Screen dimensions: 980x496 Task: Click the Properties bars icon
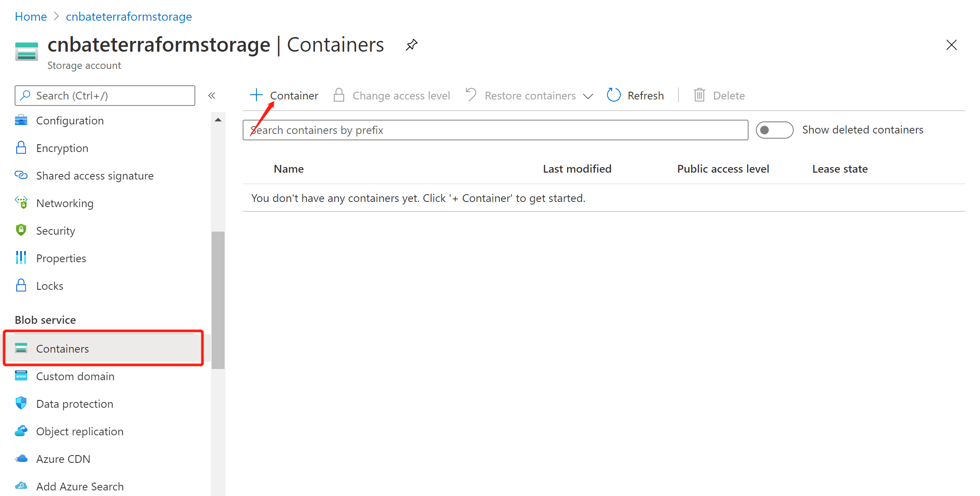[21, 258]
